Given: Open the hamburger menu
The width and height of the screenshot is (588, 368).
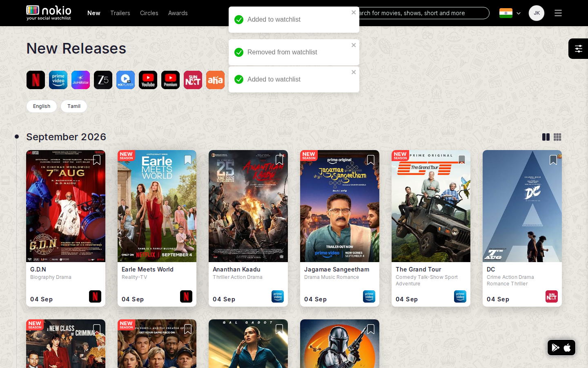Looking at the screenshot, I should click(558, 13).
